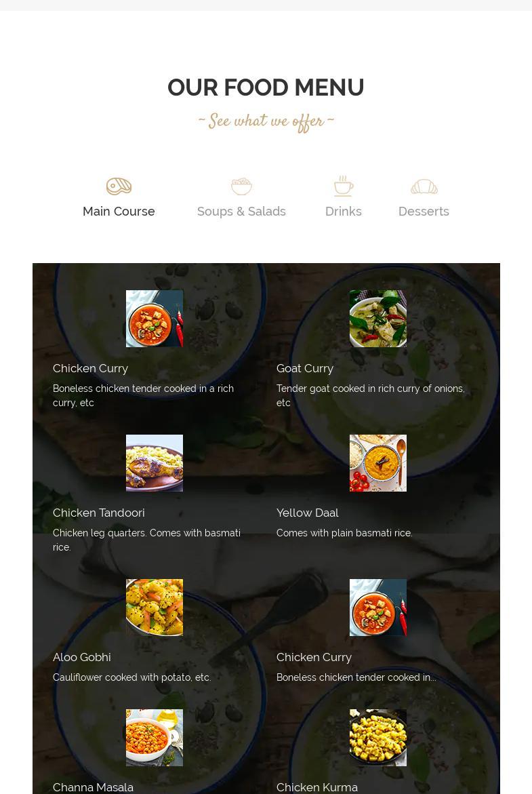The image size is (532, 794).
Task: Click the Yellow Daal thumbnail
Action: pos(378,463)
